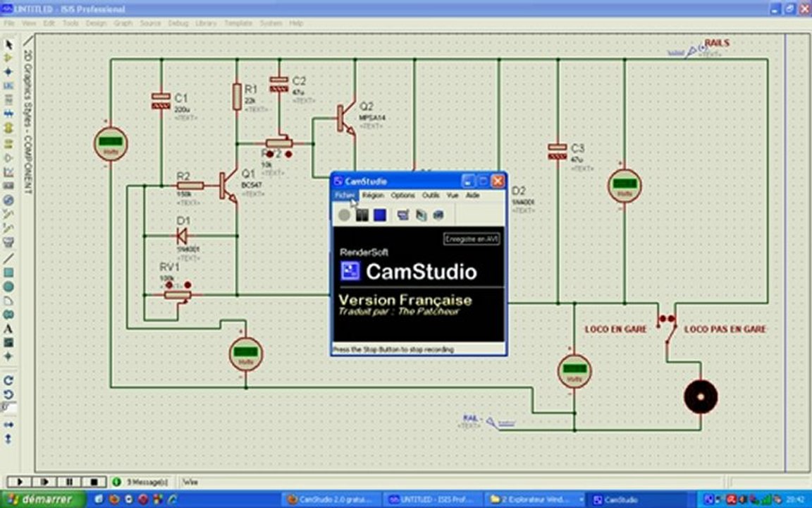Switch to the 'CamStudio 2.0 gratui...' taskbar item
This screenshot has width=812, height=508.
click(x=331, y=500)
